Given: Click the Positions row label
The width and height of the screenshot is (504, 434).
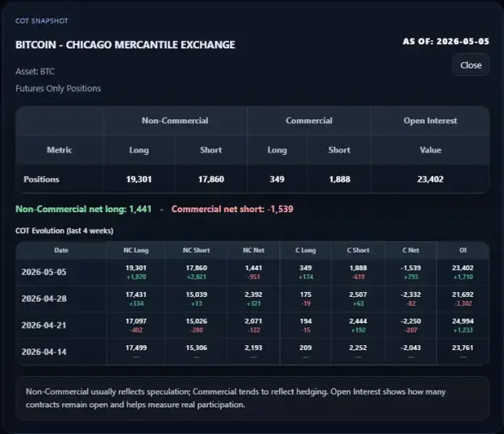Looking at the screenshot, I should pyautogui.click(x=41, y=179).
